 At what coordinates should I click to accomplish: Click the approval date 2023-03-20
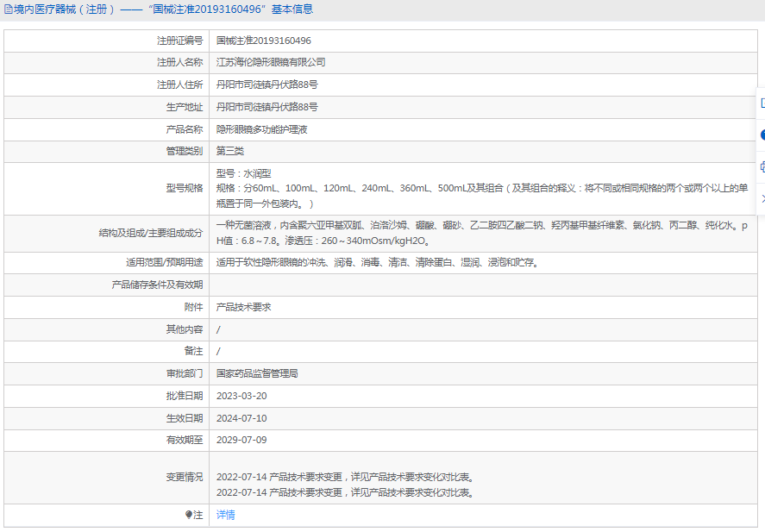point(241,396)
